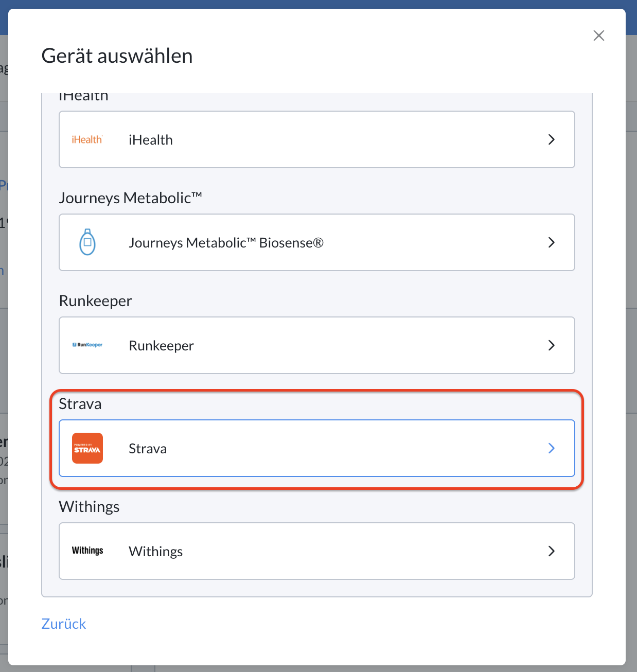Click the Strava section heading
Screen dimensions: 637x672
[x=80, y=404]
